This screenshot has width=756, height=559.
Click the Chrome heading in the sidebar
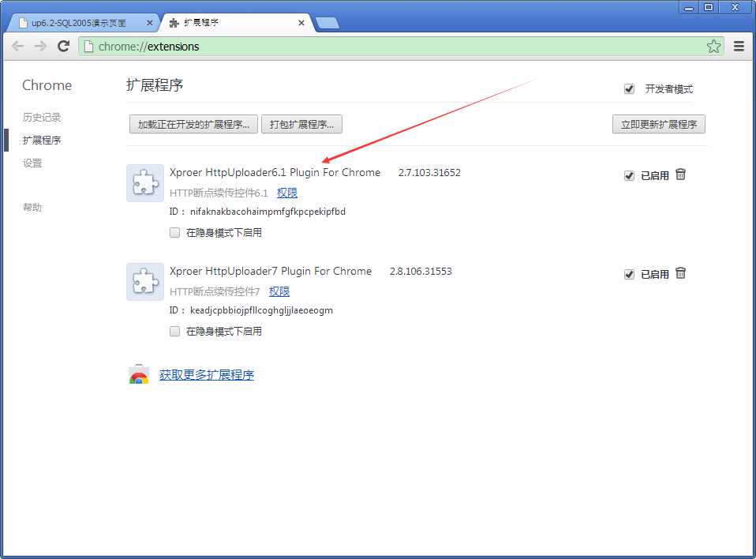tap(47, 85)
